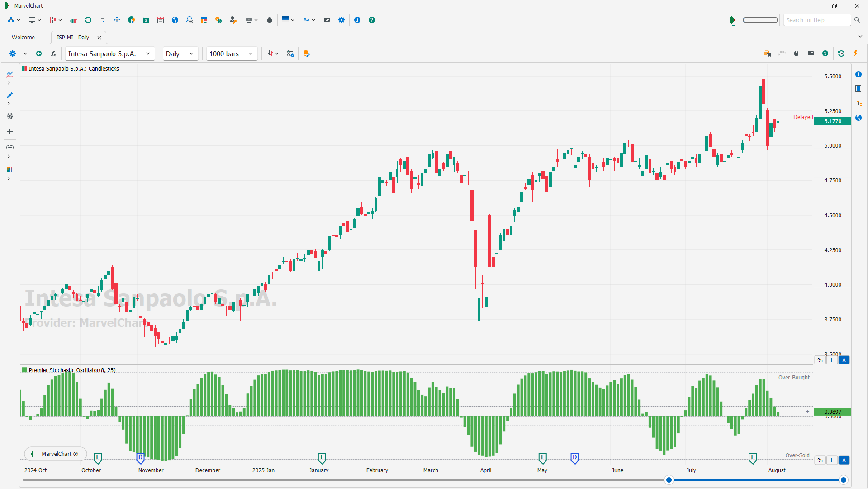
Task: Click the orange lightning bolt icon
Action: [856, 53]
